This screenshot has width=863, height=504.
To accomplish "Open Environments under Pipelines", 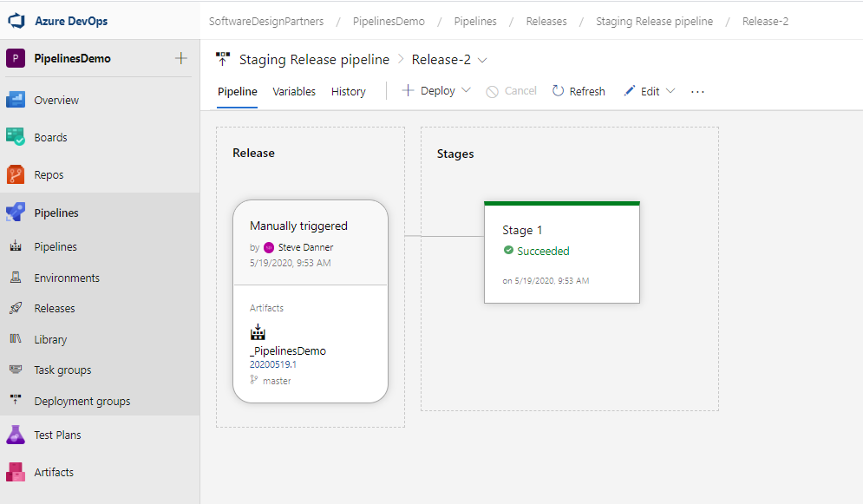I will (67, 278).
